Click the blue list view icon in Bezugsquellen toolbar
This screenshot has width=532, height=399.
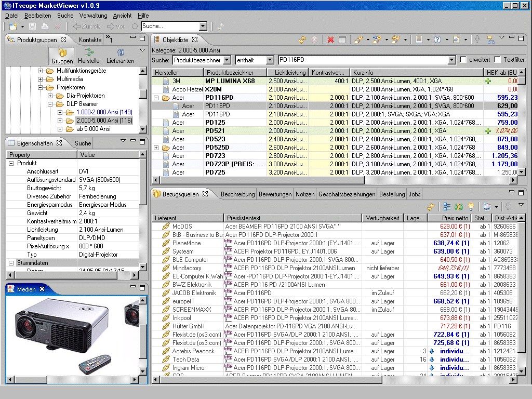pyautogui.click(x=447, y=206)
